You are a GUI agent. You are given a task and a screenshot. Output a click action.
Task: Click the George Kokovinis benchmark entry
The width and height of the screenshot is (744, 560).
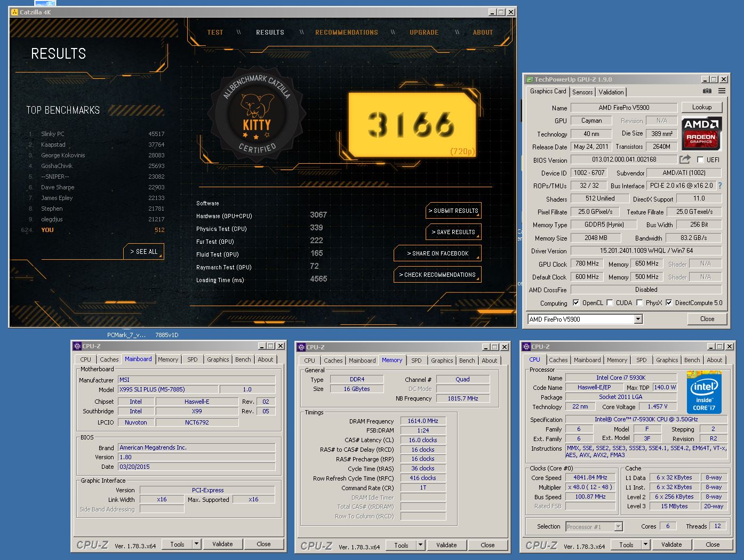point(96,155)
